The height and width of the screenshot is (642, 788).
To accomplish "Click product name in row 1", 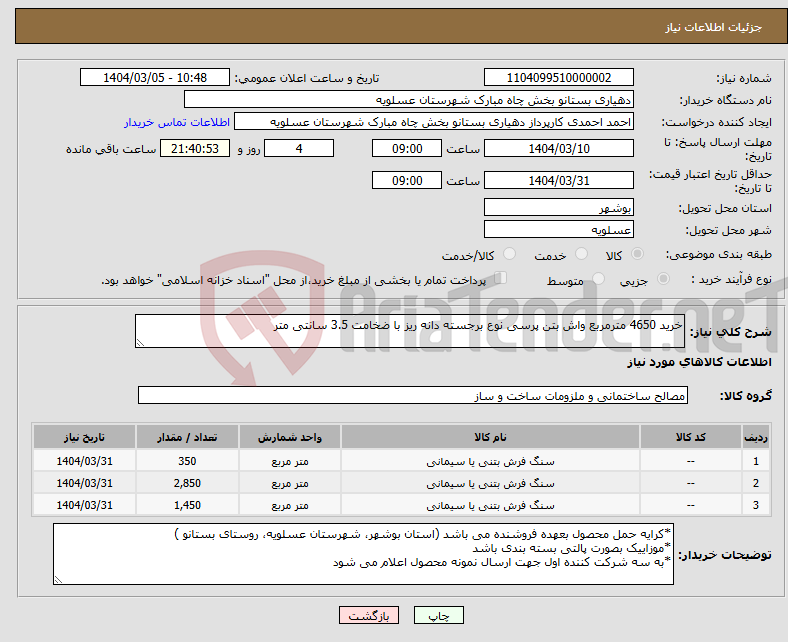I will (490, 461).
